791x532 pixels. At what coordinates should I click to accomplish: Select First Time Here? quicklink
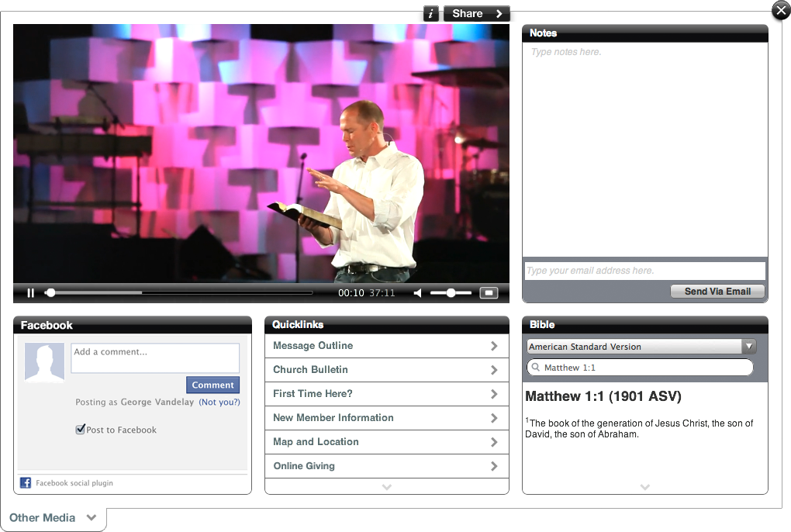click(x=387, y=394)
